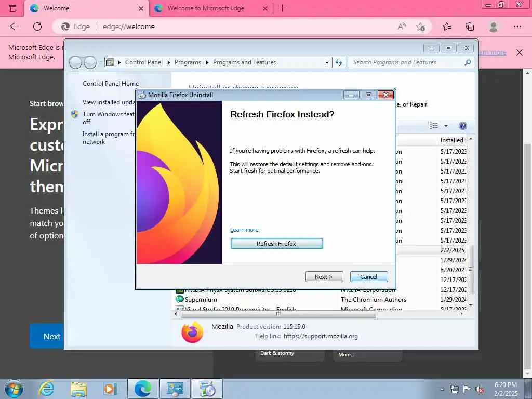Click the muted volume tray icon
532x399 pixels.
[x=480, y=390]
